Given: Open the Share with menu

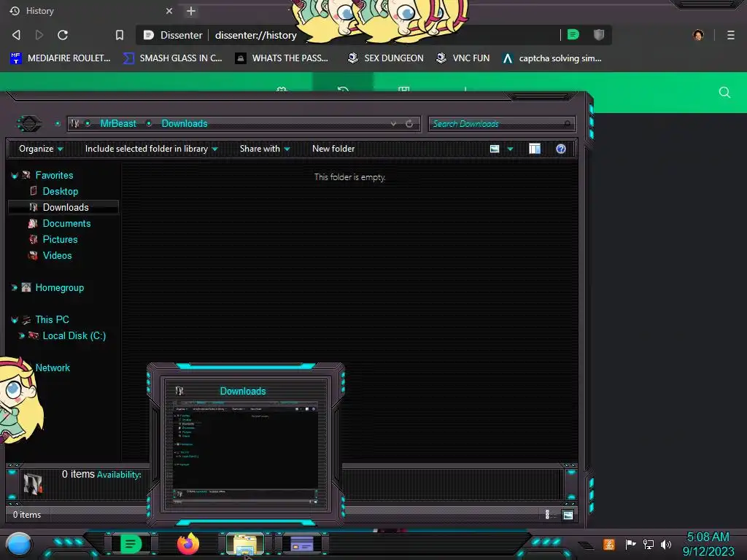Looking at the screenshot, I should pos(265,149).
